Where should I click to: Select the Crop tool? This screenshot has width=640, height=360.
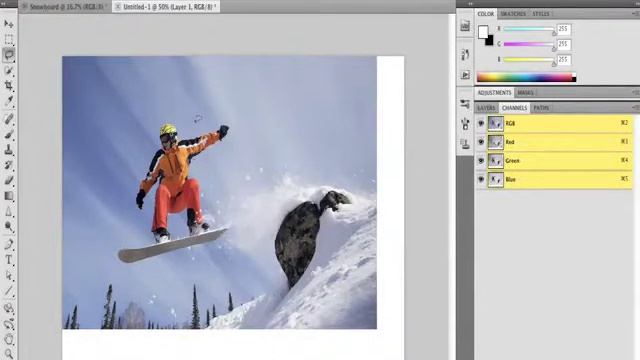point(9,86)
